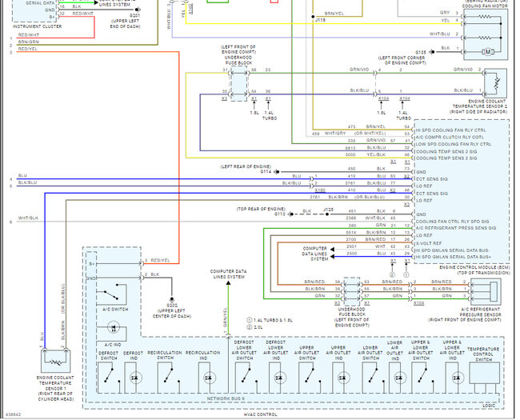Screen dimensions: 520x420
Task: Click the 'INSTRUMENT CLUSTER' label
Action: (x=37, y=26)
